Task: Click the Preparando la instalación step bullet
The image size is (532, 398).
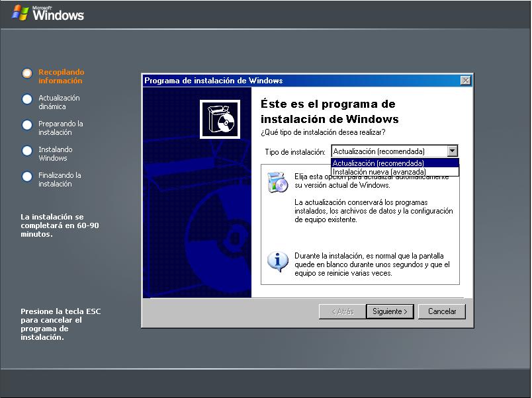Action: [x=27, y=125]
